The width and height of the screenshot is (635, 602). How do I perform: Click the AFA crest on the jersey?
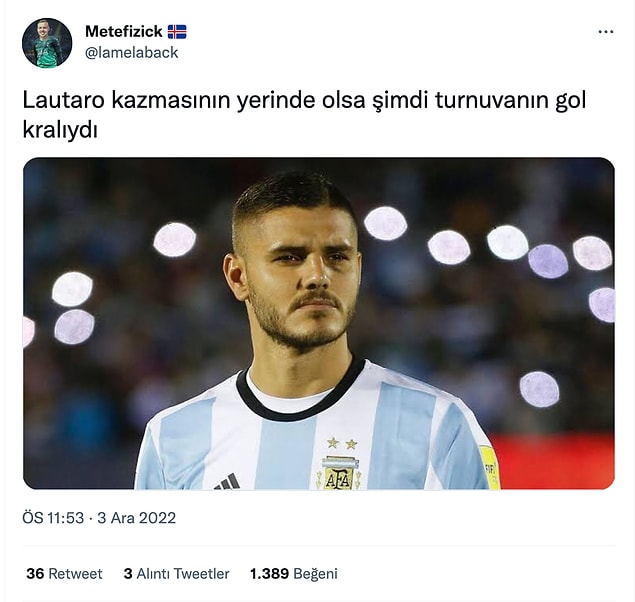339,473
